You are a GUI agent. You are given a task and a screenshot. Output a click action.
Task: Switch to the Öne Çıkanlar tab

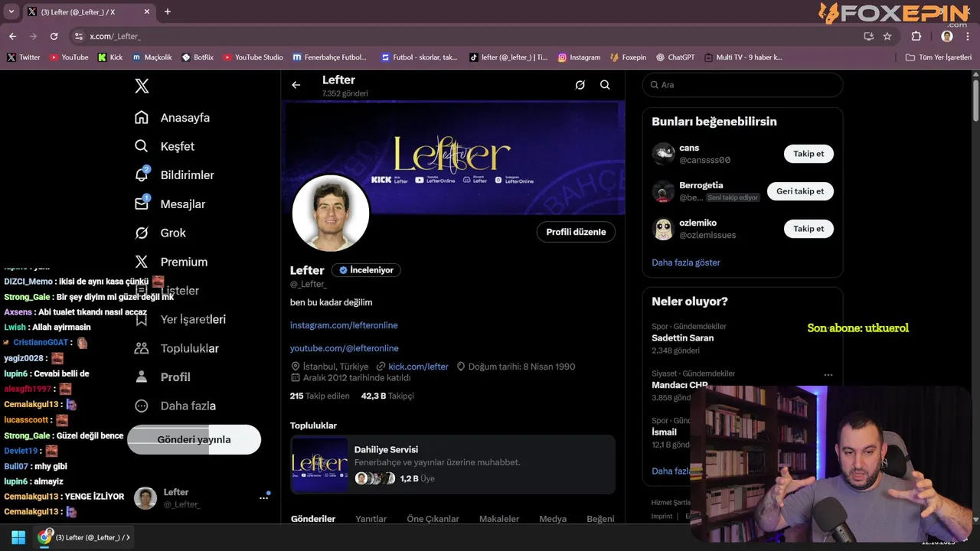pos(433,519)
